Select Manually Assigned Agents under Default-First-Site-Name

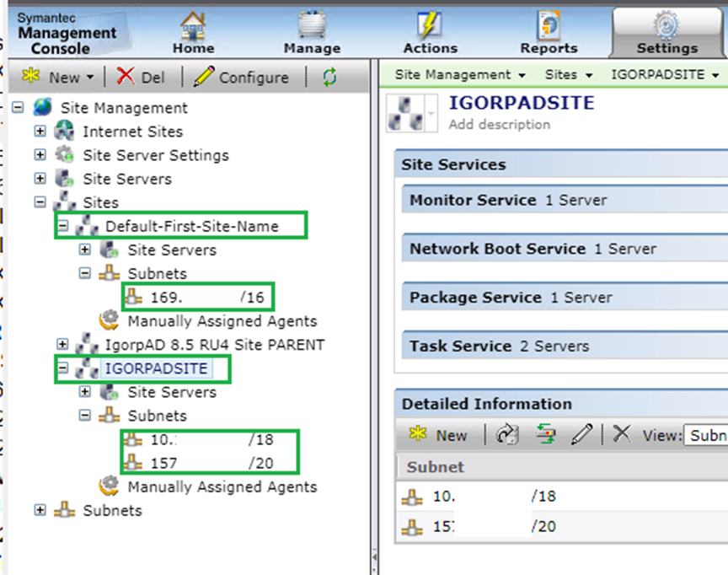(222, 321)
